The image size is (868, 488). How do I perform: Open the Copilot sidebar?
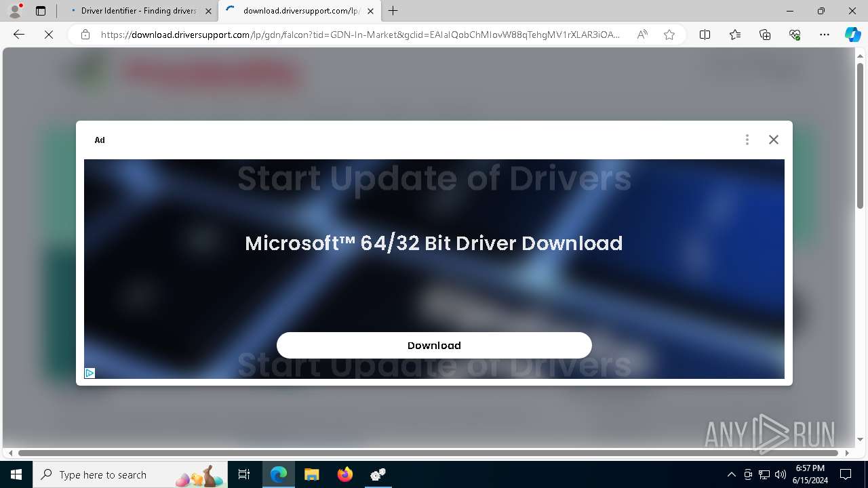(x=852, y=35)
